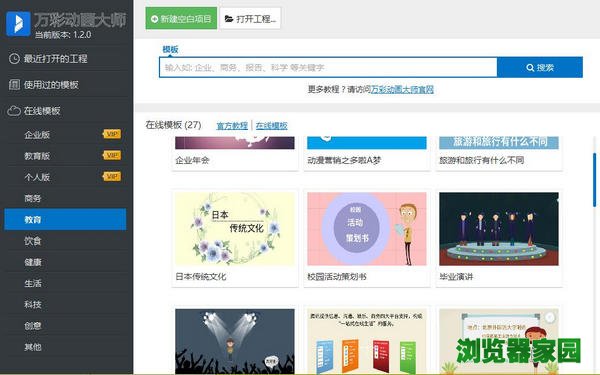
Task: Open the 企业年会 template card
Action: pos(235,153)
